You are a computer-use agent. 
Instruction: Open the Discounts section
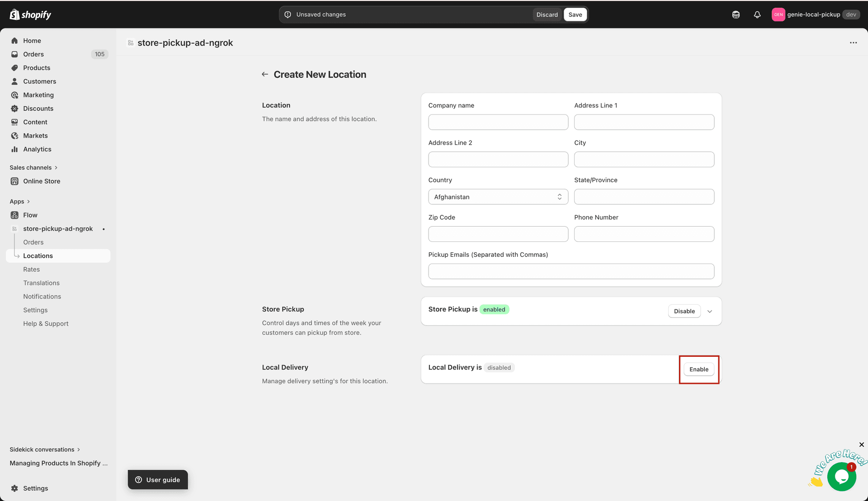(38, 109)
